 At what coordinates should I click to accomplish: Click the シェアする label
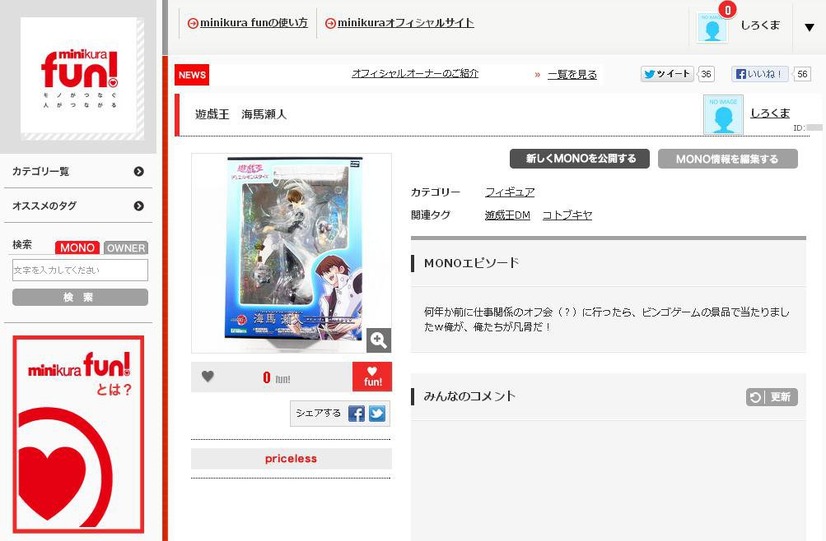318,413
